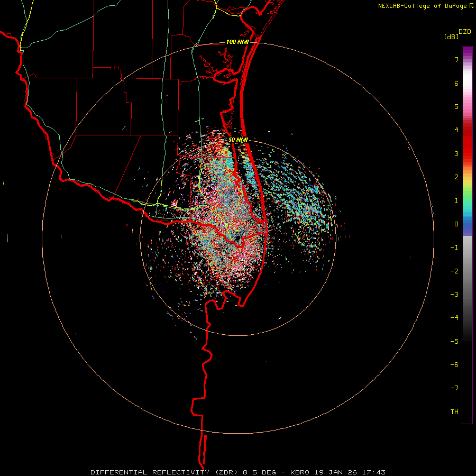Click the 100 NMI range ring label
This screenshot has height=476, width=476.
(237, 42)
